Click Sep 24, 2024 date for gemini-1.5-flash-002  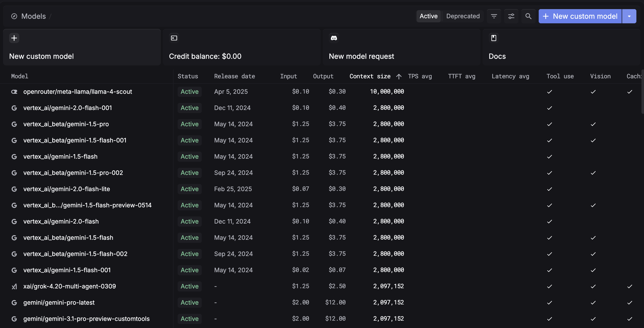coord(233,254)
